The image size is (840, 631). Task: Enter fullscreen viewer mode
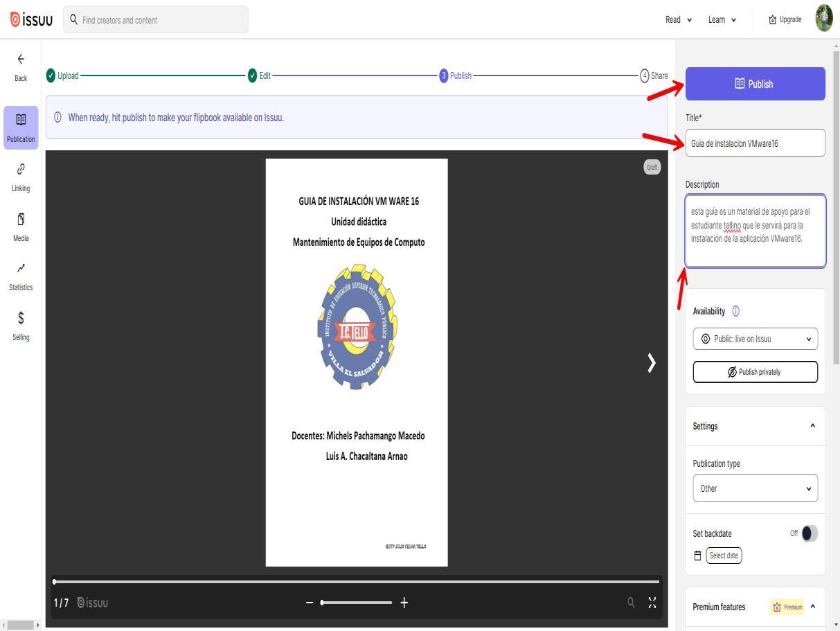(652, 602)
